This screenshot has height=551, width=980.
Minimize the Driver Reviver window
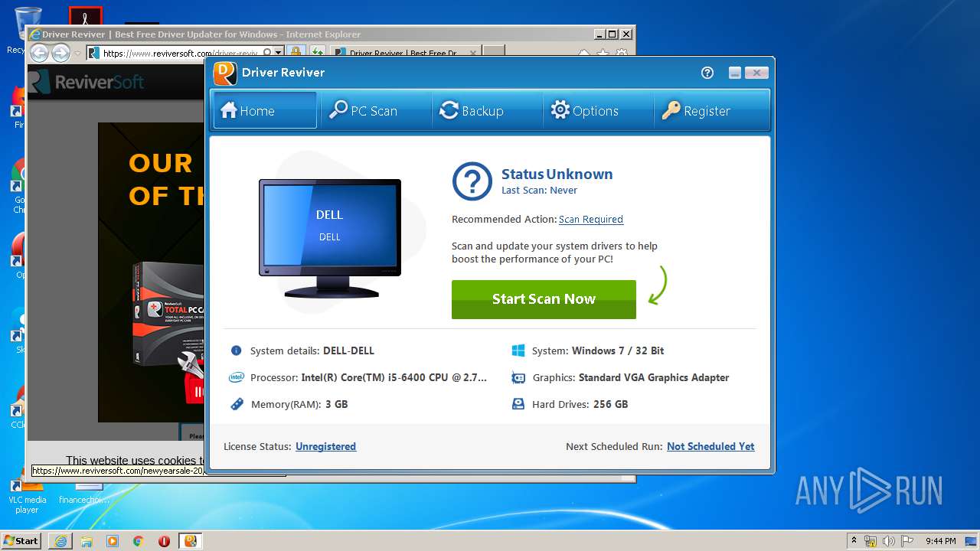point(735,73)
